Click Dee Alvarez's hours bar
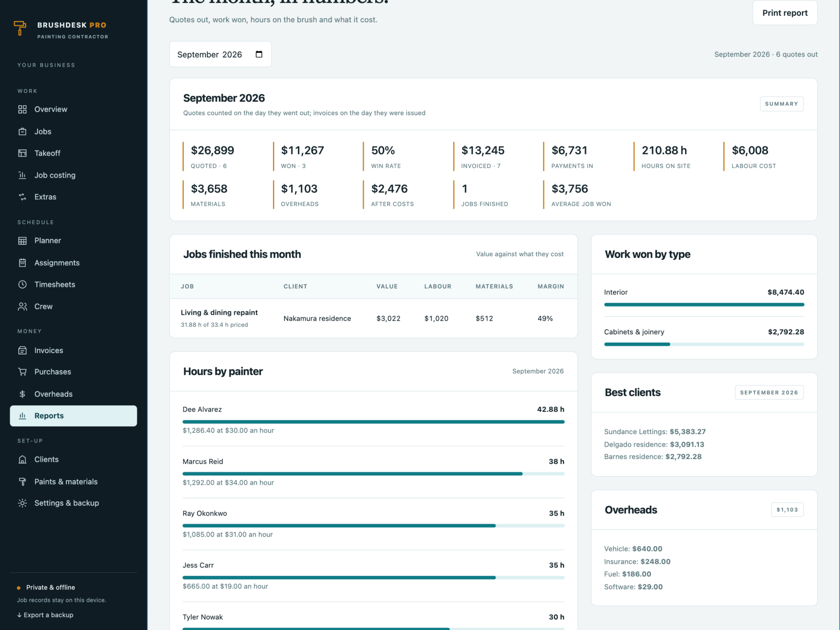This screenshot has width=840, height=630. [x=373, y=422]
